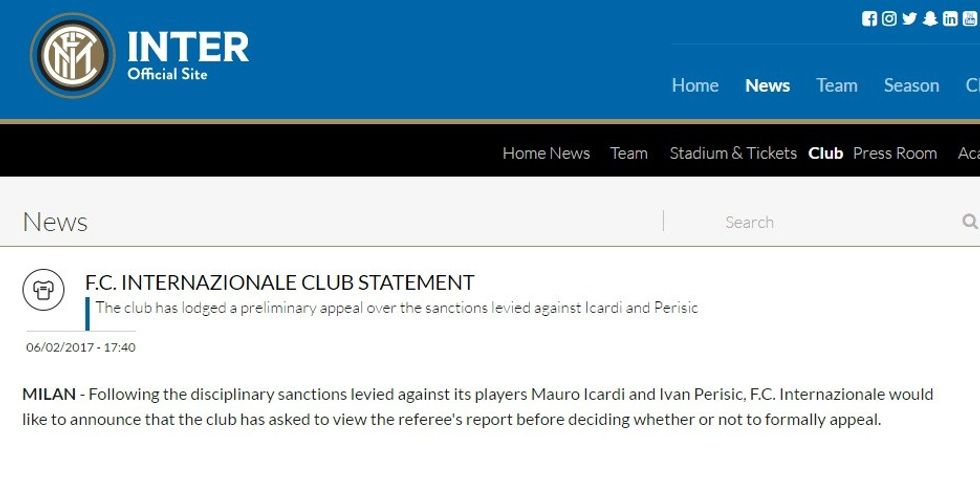Open the Press Room link
This screenshot has width=980, height=499.
point(895,153)
